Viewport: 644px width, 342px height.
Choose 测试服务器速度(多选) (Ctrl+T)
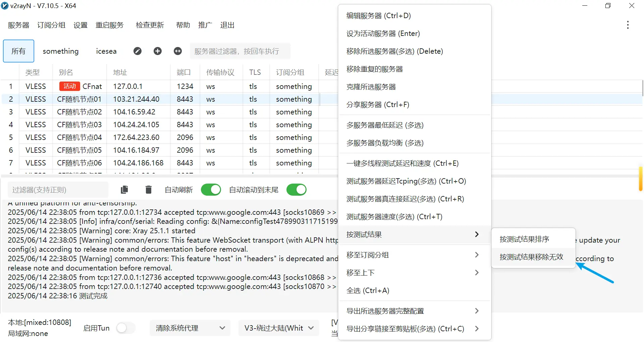[x=415, y=216]
